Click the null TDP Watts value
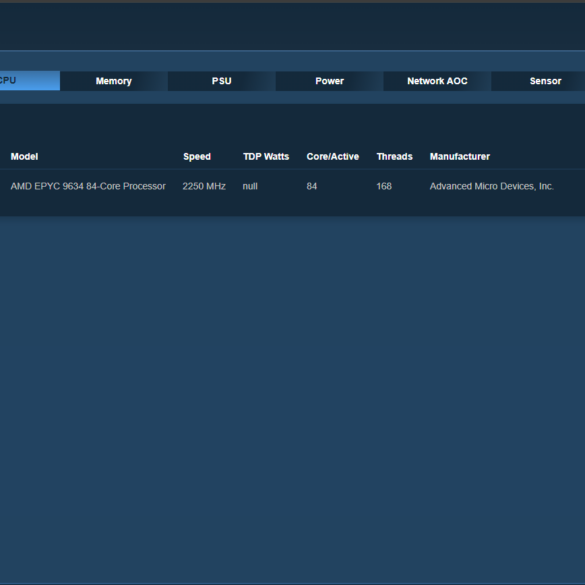The height and width of the screenshot is (585, 585). click(250, 186)
